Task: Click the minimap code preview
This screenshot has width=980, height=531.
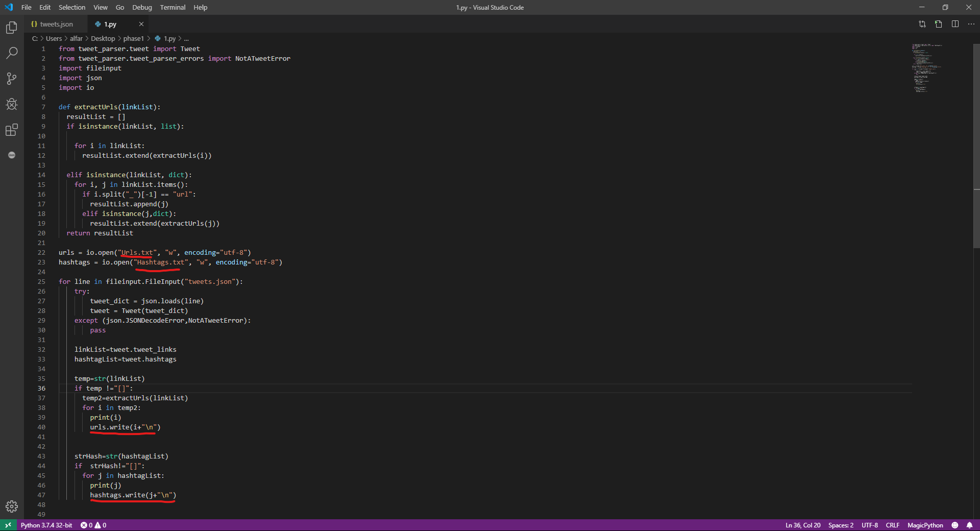Action: (x=927, y=67)
